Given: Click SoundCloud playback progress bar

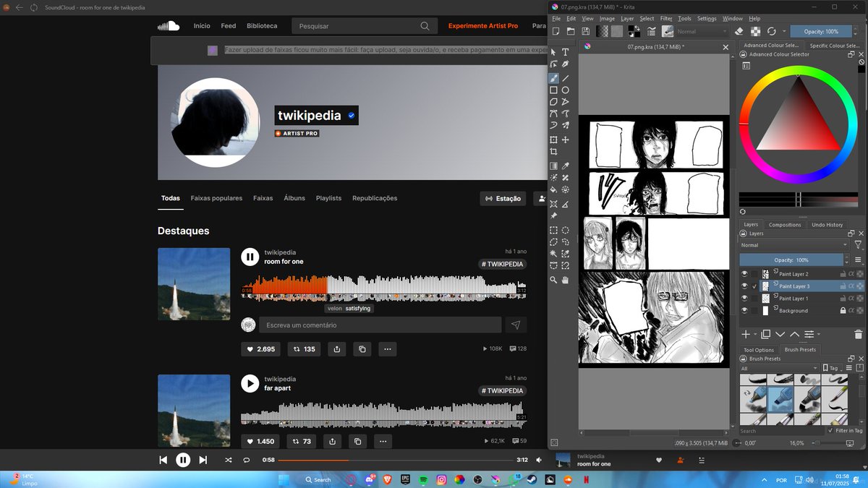Looking at the screenshot, I should pyautogui.click(x=395, y=460).
